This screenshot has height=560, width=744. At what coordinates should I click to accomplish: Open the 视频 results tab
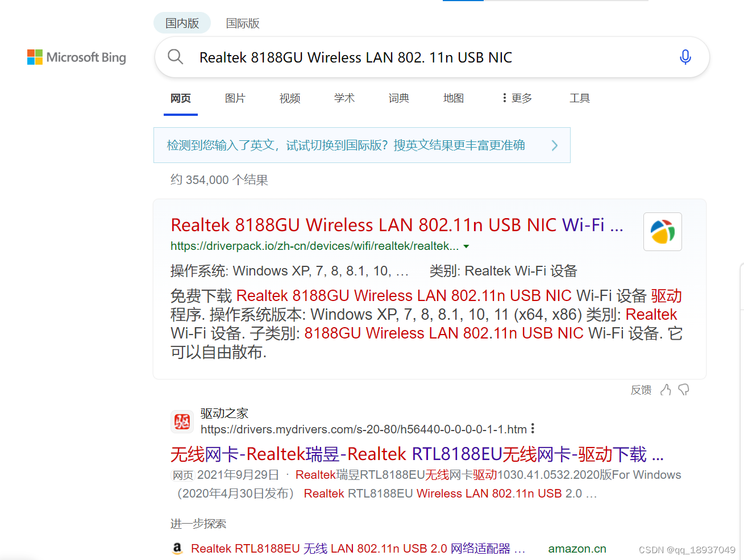(290, 98)
